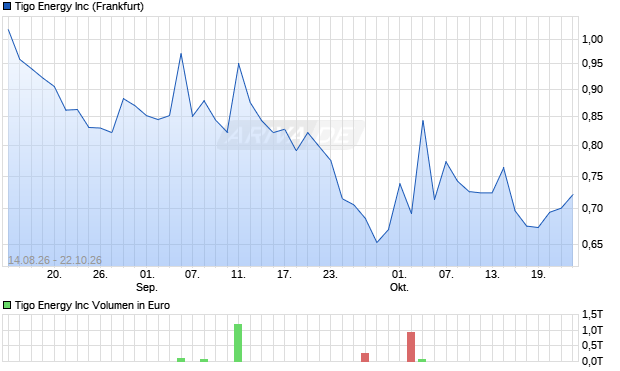Click the date axis label '11.'

click(238, 274)
